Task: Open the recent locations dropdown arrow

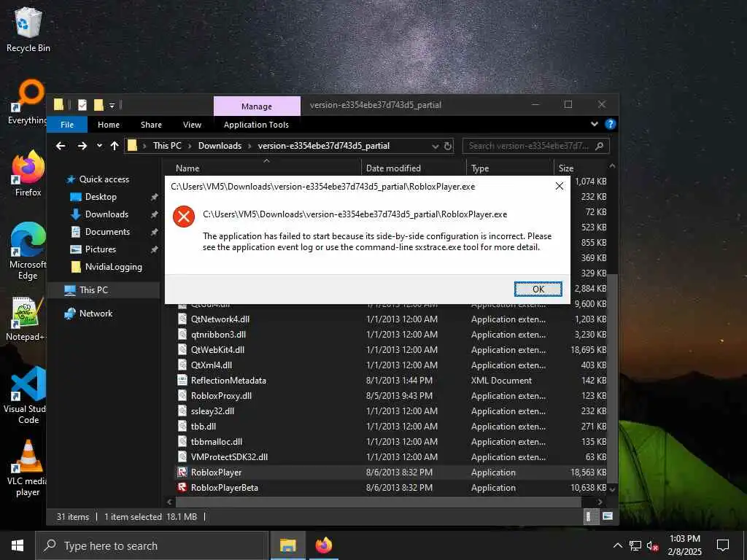Action: [x=99, y=146]
